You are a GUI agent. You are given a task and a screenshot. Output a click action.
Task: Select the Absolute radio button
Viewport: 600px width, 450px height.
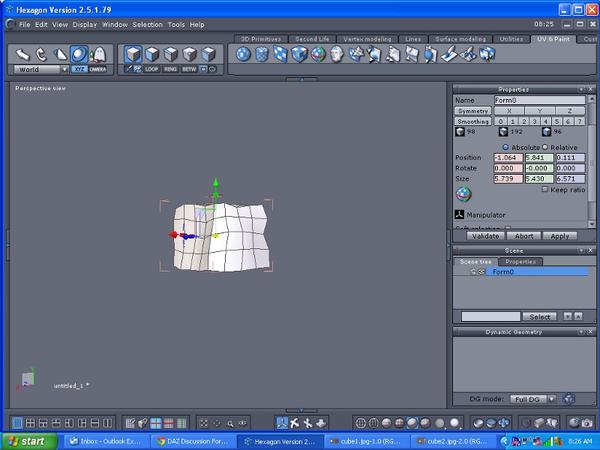click(505, 147)
